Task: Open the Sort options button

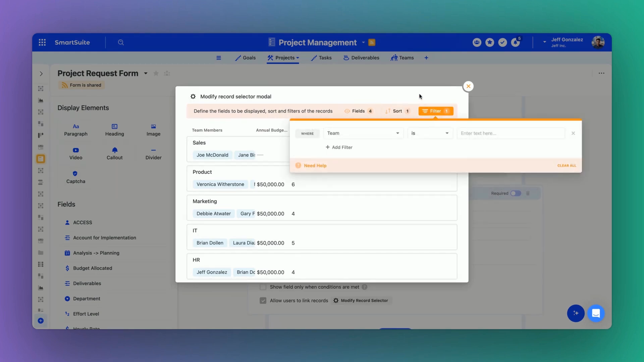Action: (x=397, y=111)
